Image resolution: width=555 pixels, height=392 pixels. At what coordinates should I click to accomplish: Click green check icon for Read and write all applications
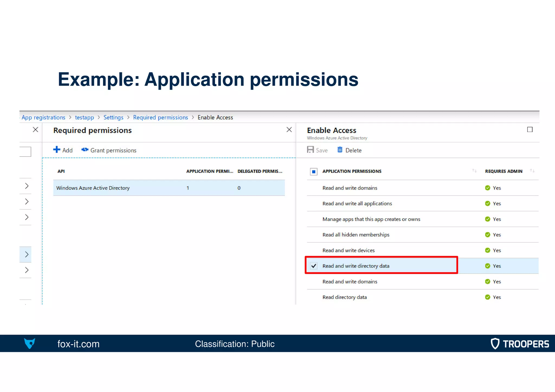[488, 203]
